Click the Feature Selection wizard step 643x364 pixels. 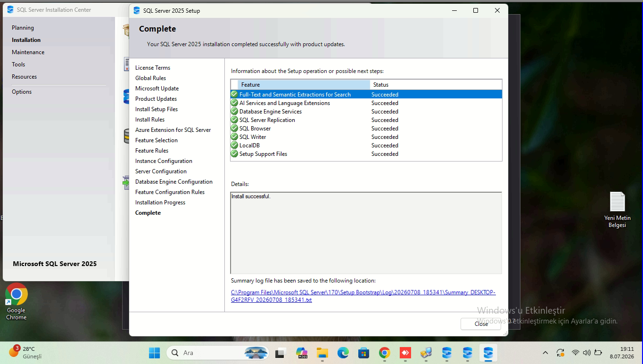click(x=157, y=140)
